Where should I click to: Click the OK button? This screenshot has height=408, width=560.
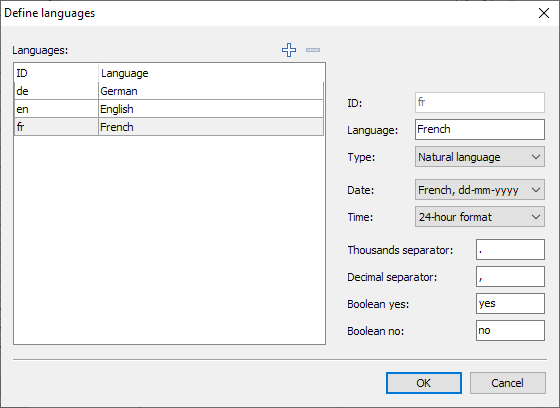424,383
